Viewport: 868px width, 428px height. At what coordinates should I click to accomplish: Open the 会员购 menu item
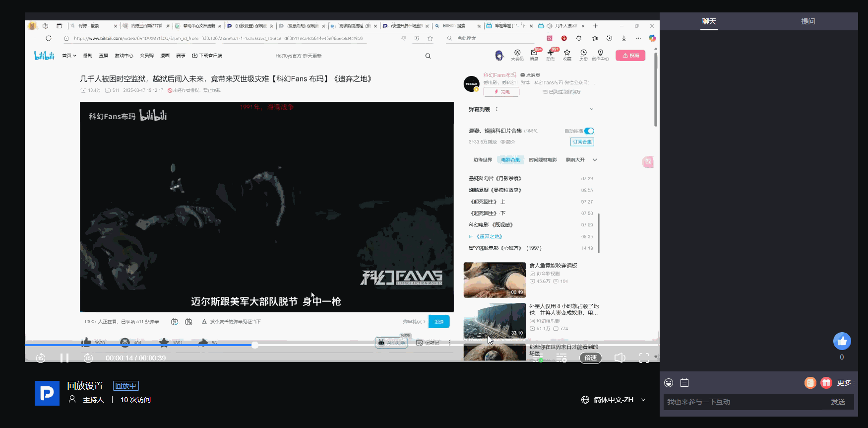click(147, 56)
